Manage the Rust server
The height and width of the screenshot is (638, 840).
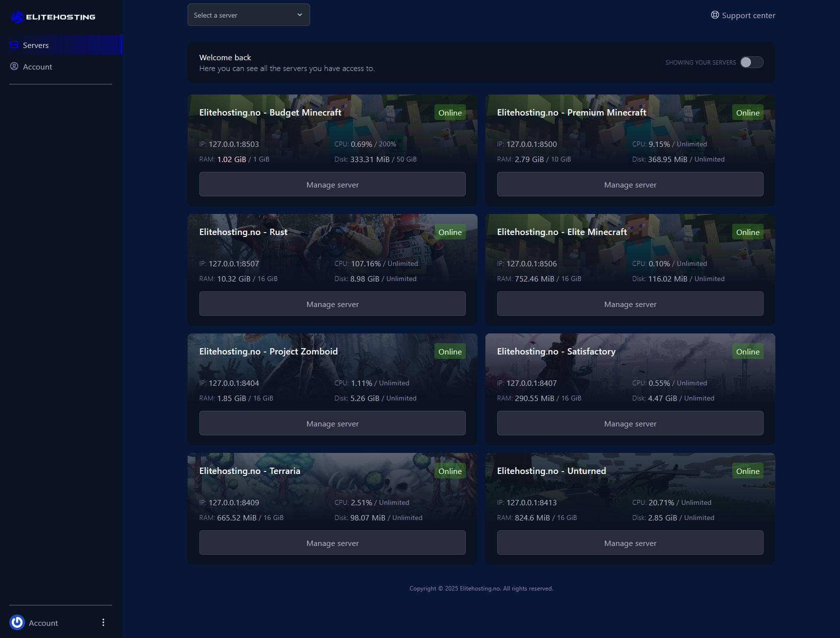coord(332,304)
